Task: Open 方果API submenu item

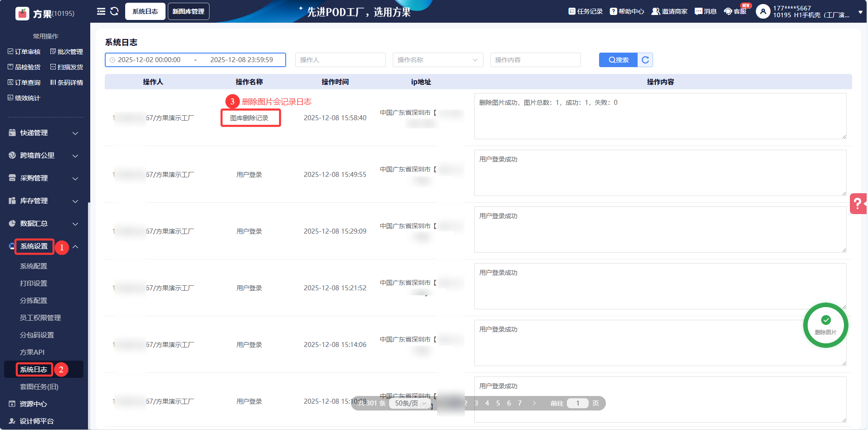Action: (32, 352)
